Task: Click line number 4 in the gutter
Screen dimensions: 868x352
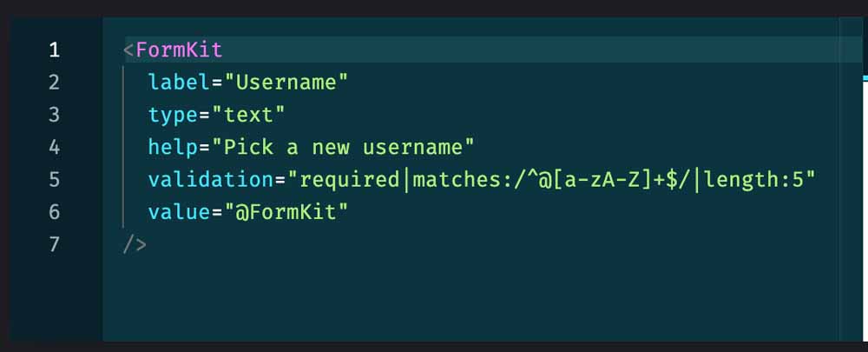Action: [x=54, y=147]
